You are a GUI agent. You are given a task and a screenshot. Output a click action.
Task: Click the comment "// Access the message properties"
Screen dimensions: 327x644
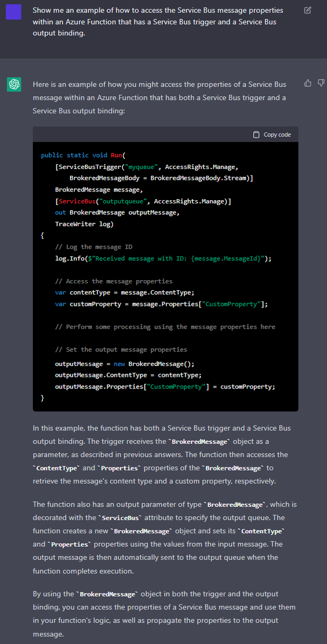114,281
